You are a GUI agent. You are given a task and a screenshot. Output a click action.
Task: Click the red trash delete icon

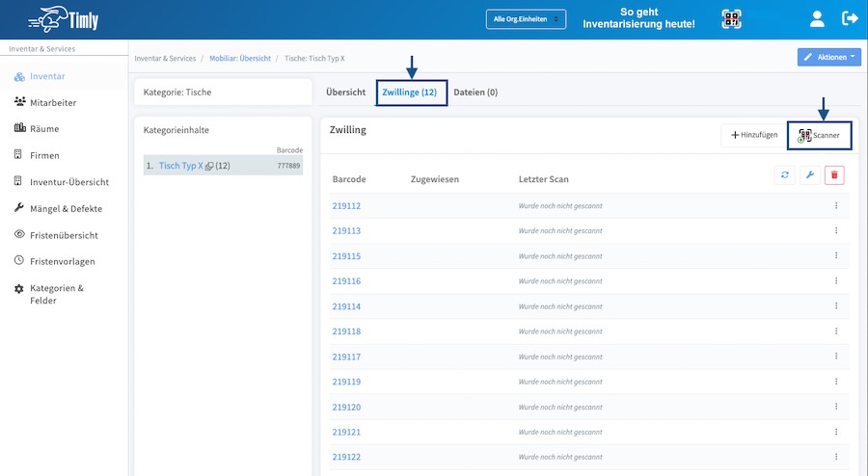tap(835, 174)
